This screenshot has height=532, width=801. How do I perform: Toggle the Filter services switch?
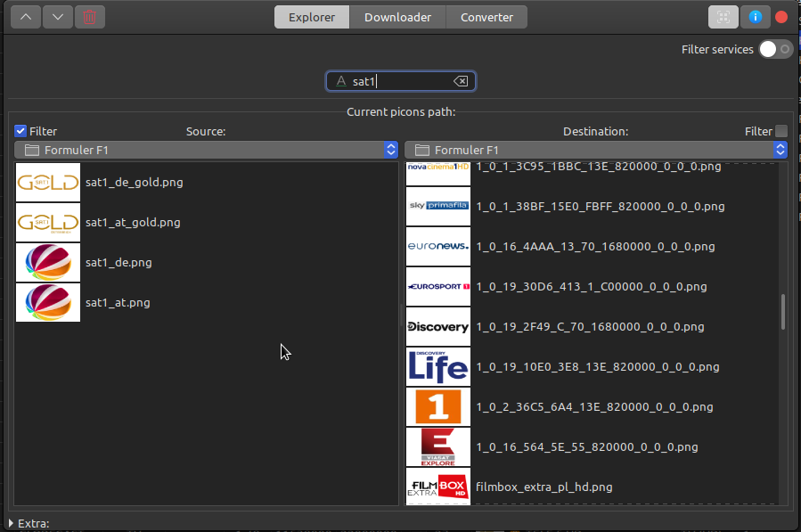[x=775, y=50]
